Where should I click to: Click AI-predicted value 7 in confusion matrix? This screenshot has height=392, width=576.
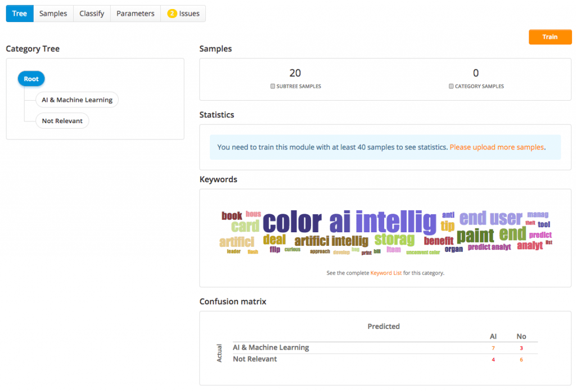(x=493, y=348)
